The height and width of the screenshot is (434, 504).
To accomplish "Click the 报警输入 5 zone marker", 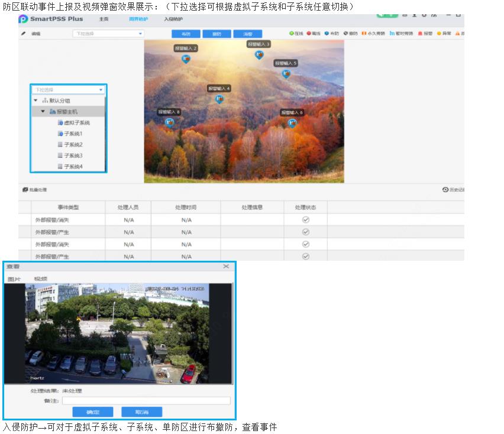I will pos(286,74).
